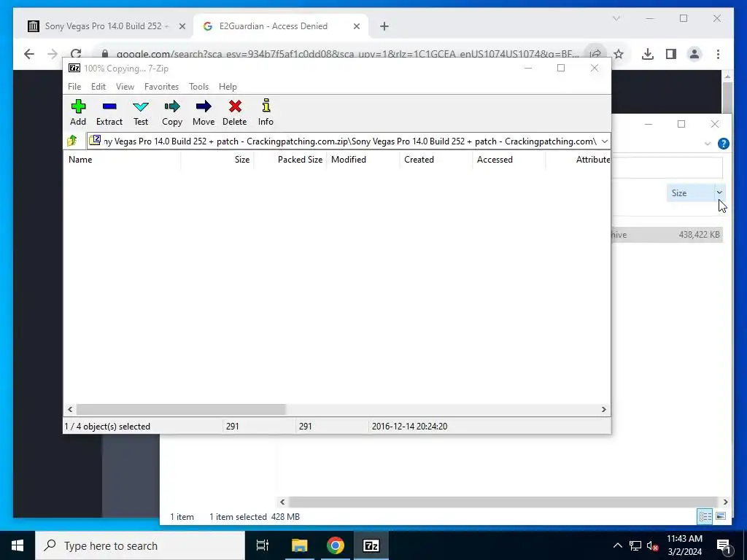Toggle the Chrome side panel icon

(x=671, y=54)
